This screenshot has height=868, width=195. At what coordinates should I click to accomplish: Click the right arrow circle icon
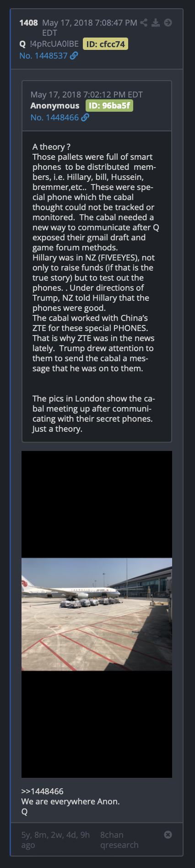pyautogui.click(x=168, y=22)
